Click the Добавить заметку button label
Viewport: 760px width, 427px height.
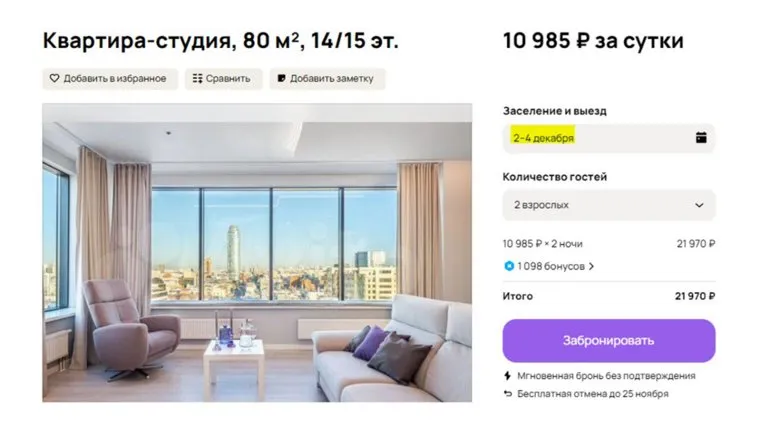click(x=333, y=79)
